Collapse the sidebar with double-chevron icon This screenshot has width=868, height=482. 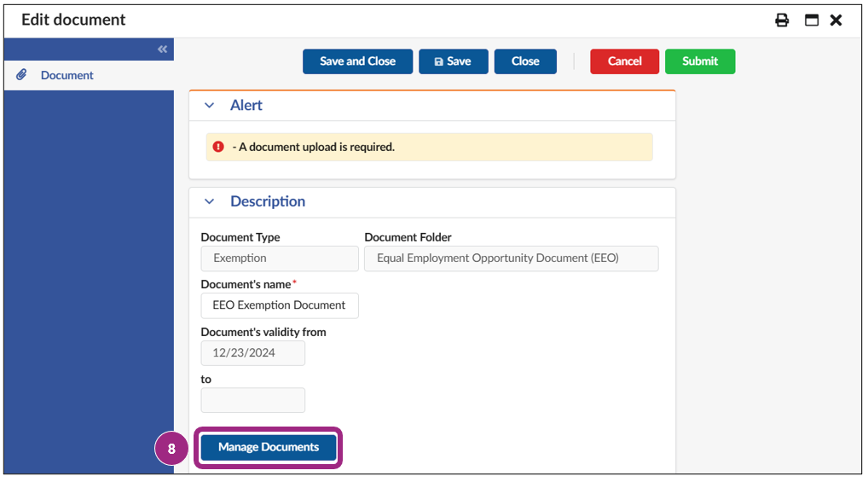(x=162, y=49)
